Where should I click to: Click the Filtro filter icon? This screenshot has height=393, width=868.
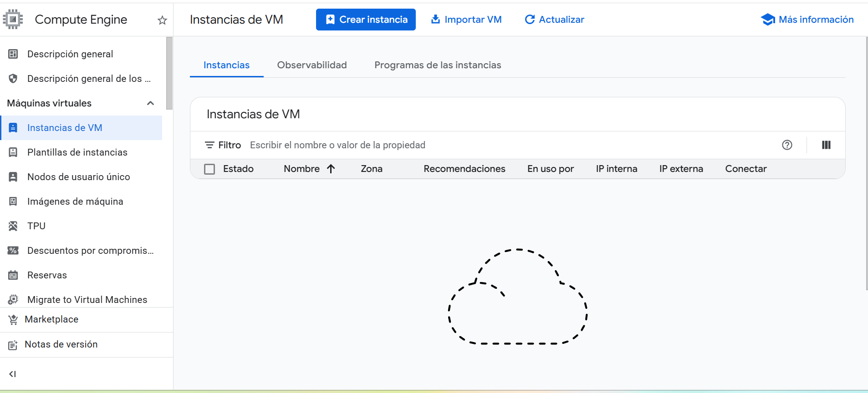pos(209,145)
